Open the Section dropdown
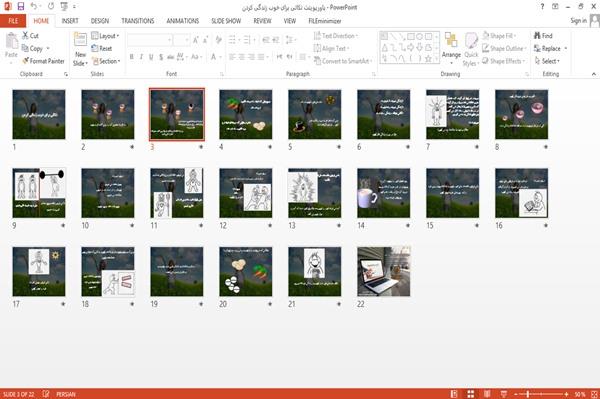 point(106,61)
